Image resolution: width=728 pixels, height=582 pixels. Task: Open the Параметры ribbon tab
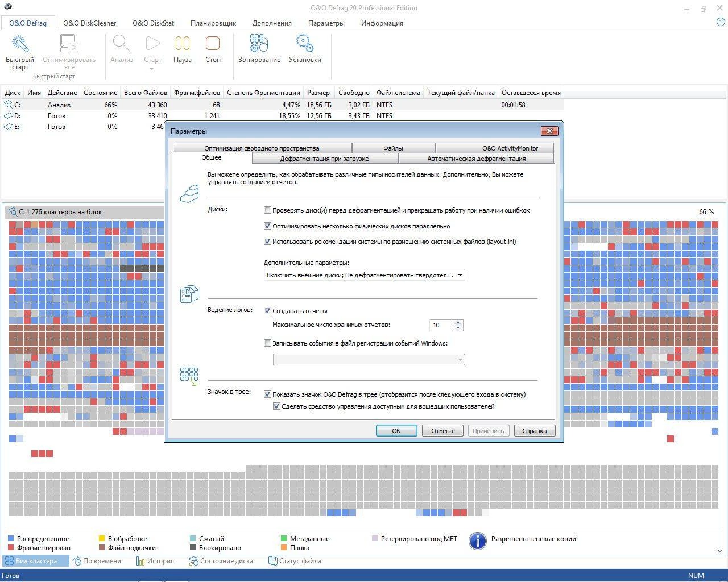[326, 23]
